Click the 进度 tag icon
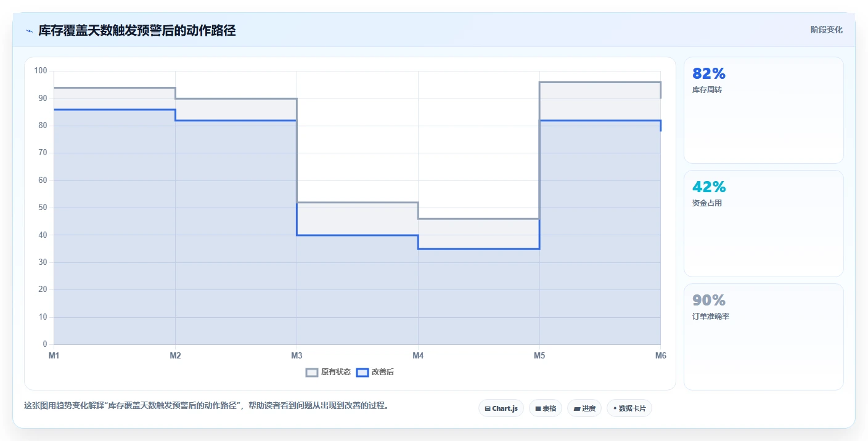Image resolution: width=868 pixels, height=441 pixels. coord(577,408)
